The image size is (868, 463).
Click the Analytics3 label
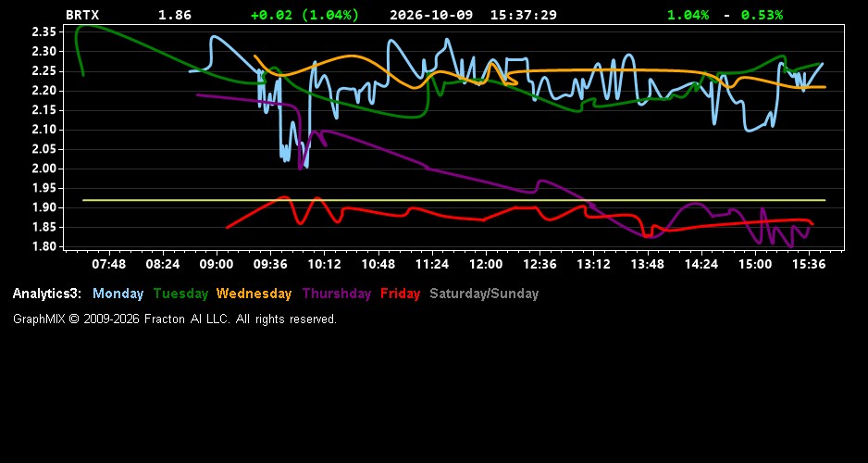coord(47,294)
